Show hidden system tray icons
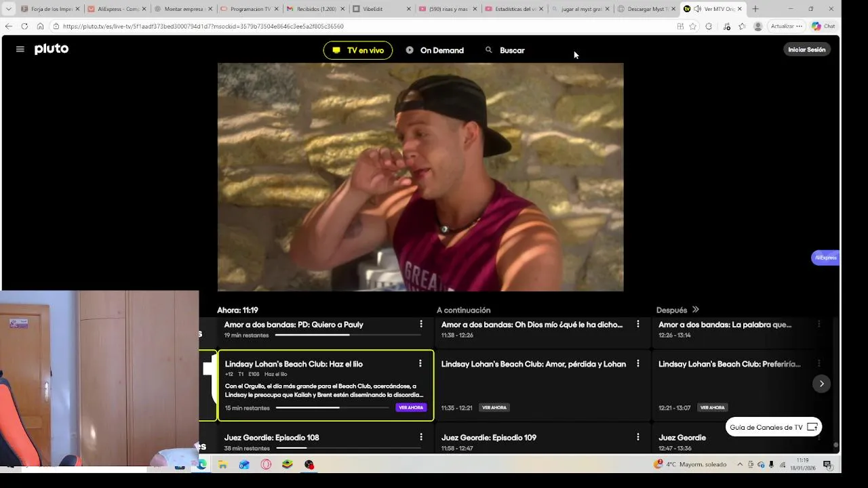This screenshot has height=488, width=868. [x=740, y=464]
